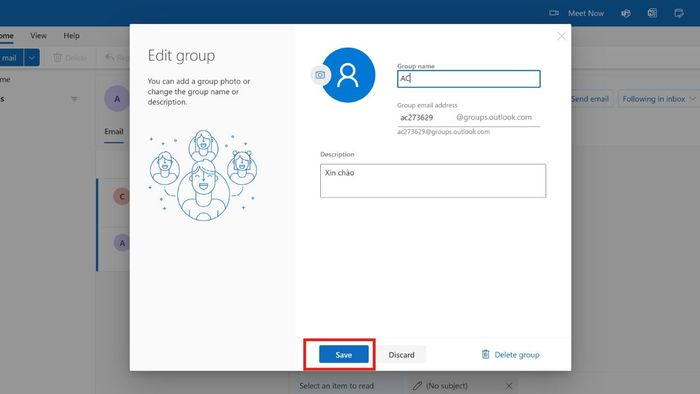Image resolution: width=700 pixels, height=394 pixels.
Task: Expand the New mail dropdown arrow
Action: pyautogui.click(x=32, y=58)
